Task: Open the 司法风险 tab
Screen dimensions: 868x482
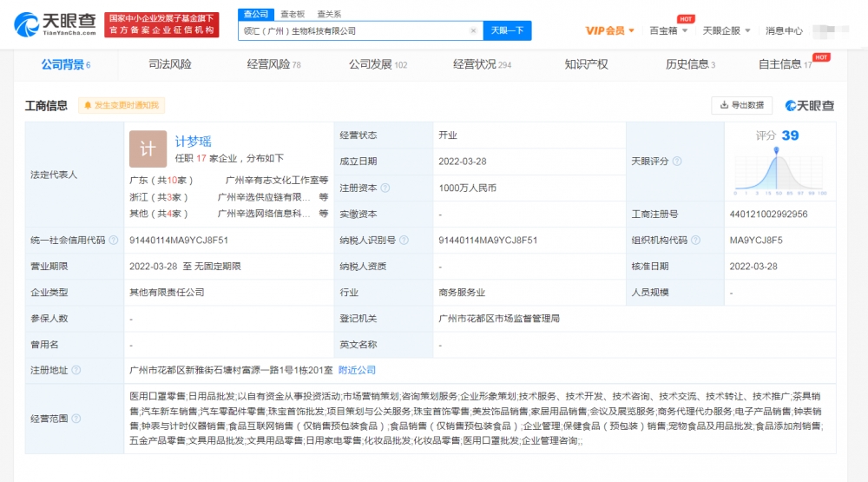Action: 170,64
